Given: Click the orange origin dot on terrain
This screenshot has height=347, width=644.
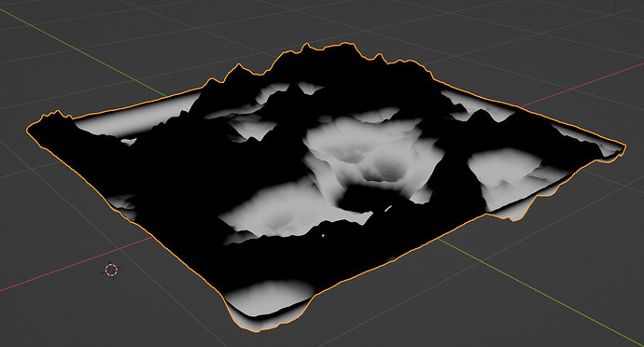Looking at the screenshot, I should [x=323, y=236].
